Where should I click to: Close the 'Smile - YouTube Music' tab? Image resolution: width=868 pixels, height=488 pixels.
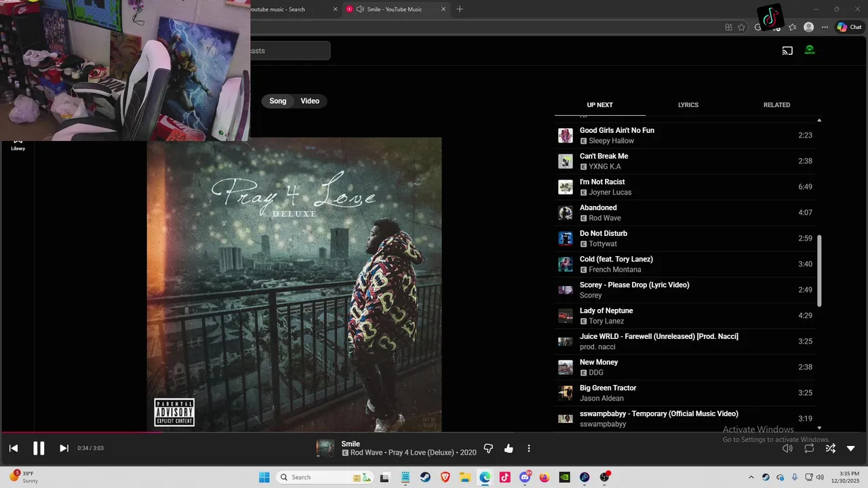point(443,9)
